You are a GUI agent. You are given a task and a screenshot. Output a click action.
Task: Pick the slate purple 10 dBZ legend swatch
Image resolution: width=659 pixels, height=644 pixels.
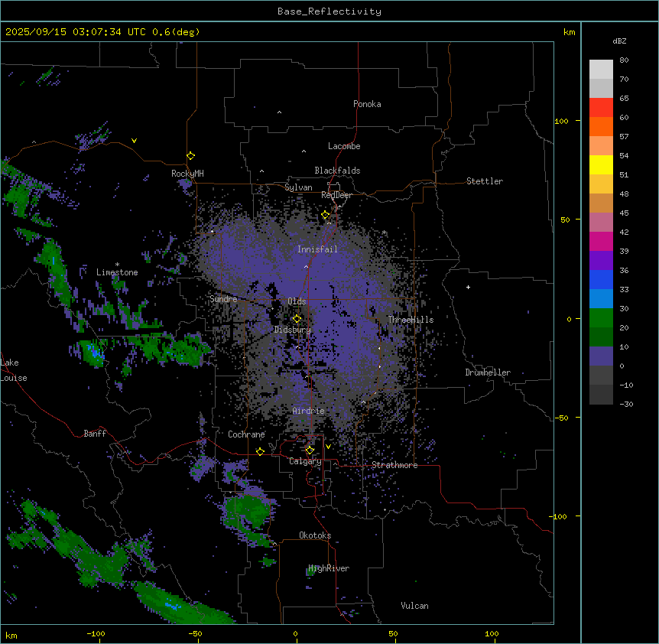click(601, 356)
